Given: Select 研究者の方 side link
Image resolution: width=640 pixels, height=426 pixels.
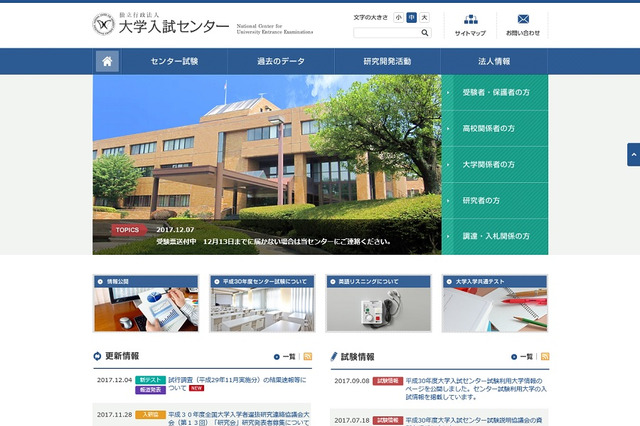Looking at the screenshot, I should pyautogui.click(x=495, y=200).
